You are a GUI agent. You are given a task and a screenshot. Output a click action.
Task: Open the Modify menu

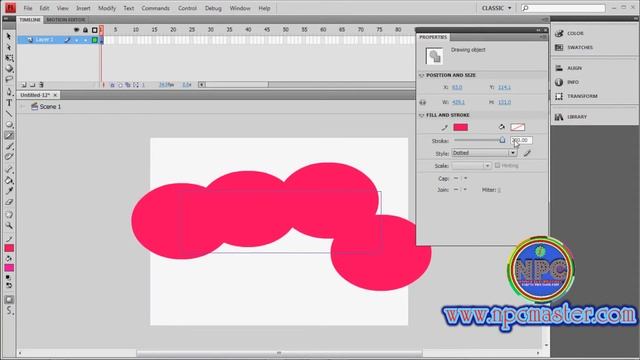[x=107, y=8]
